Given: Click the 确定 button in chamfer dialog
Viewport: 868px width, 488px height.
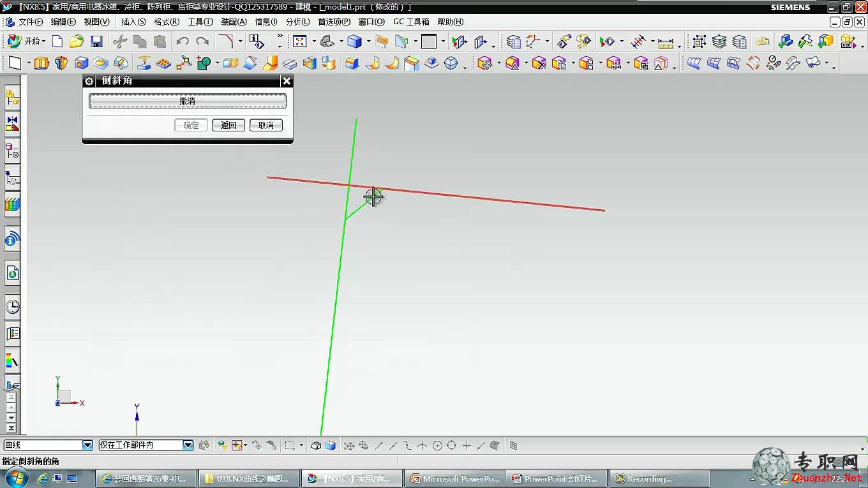Looking at the screenshot, I should [191, 125].
